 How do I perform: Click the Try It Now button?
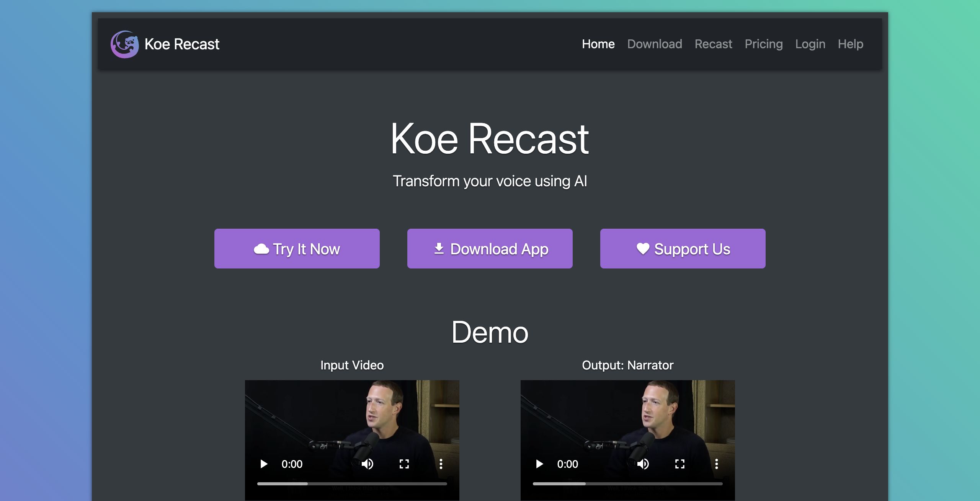297,249
